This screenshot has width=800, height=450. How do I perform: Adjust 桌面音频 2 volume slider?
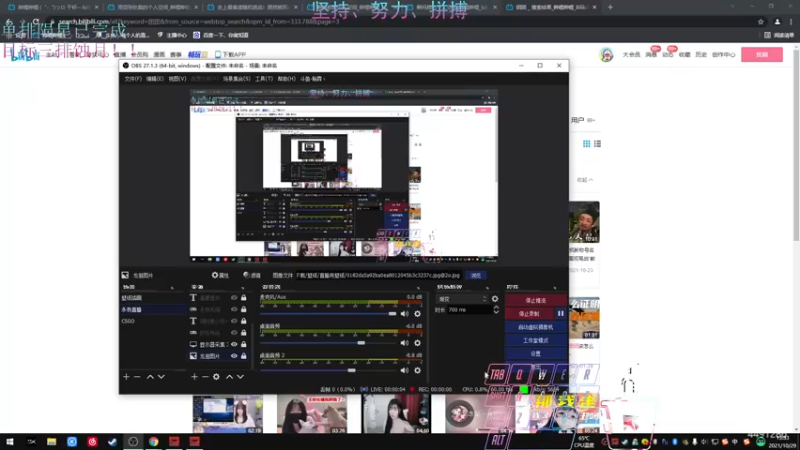pyautogui.click(x=352, y=370)
